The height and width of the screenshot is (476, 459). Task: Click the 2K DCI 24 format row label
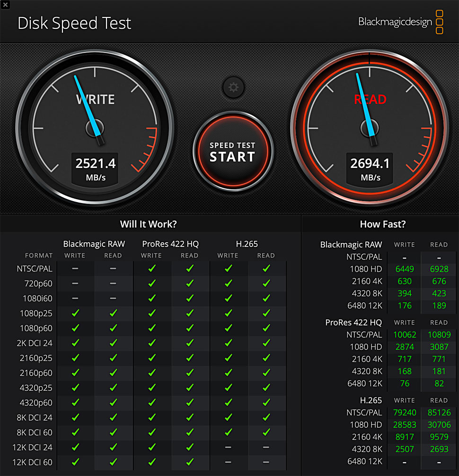click(x=34, y=343)
